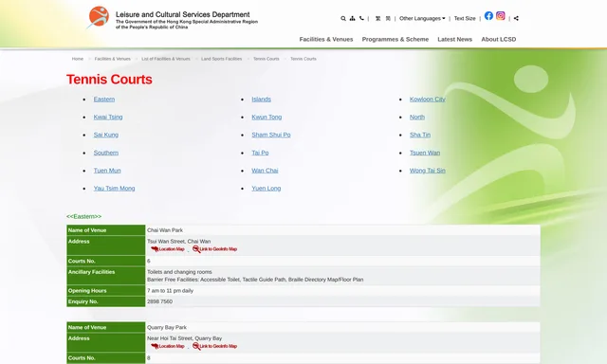Open GeoInfo Map link for Chai Wan Park
The width and height of the screenshot is (607, 364).
pyautogui.click(x=214, y=249)
